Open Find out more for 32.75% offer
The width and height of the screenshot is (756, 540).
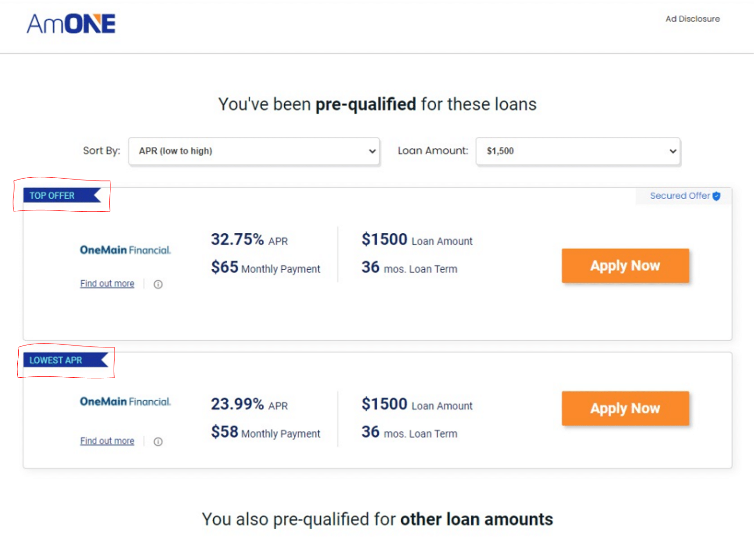(x=107, y=284)
